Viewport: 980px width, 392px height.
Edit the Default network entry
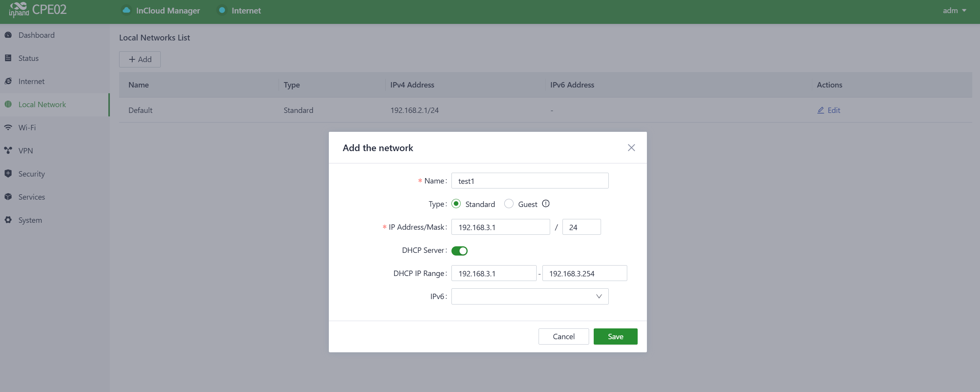point(829,110)
